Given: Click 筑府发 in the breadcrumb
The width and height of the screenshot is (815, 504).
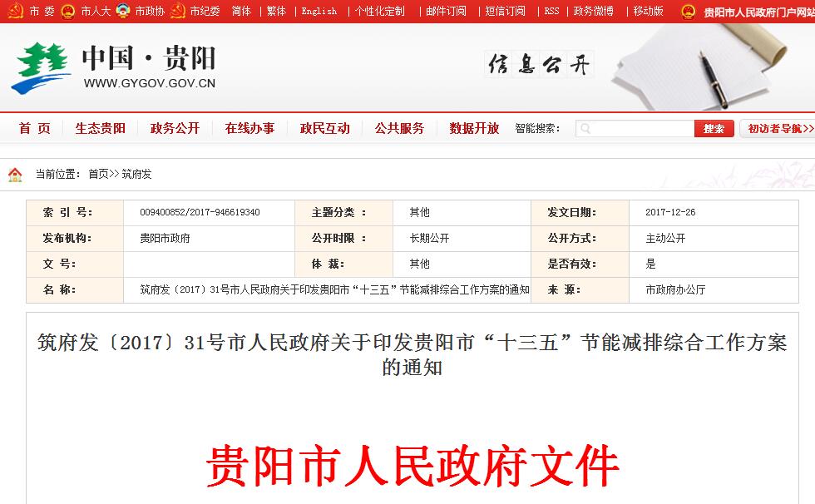Looking at the screenshot, I should click(x=137, y=174).
